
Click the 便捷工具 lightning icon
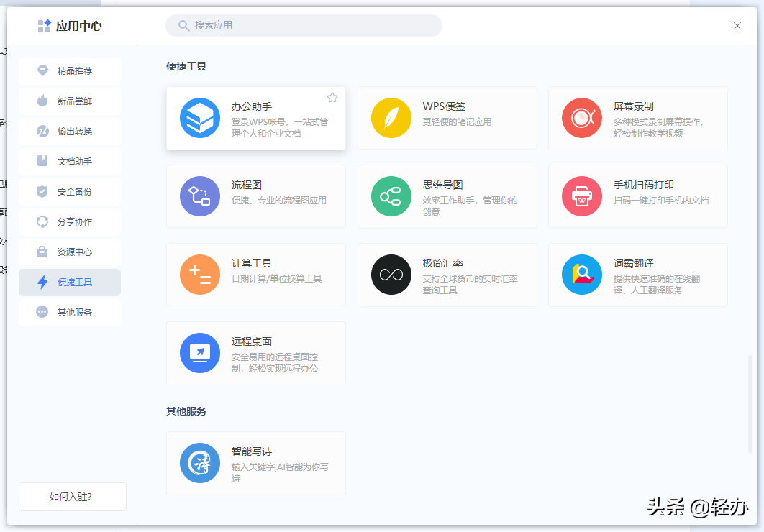42,282
